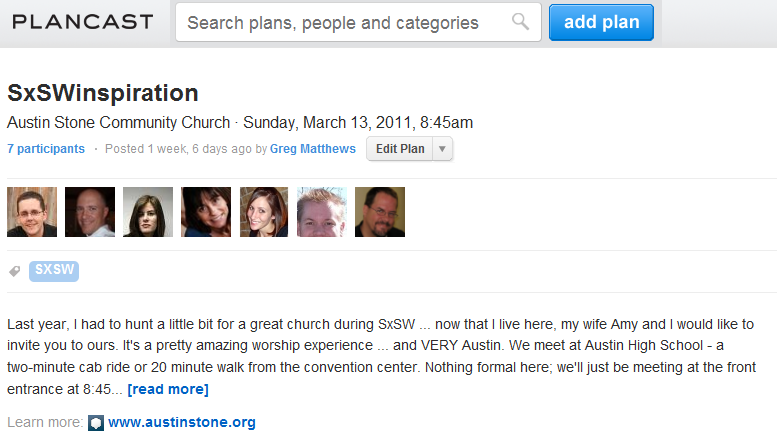Expand description with the read more link

[168, 389]
